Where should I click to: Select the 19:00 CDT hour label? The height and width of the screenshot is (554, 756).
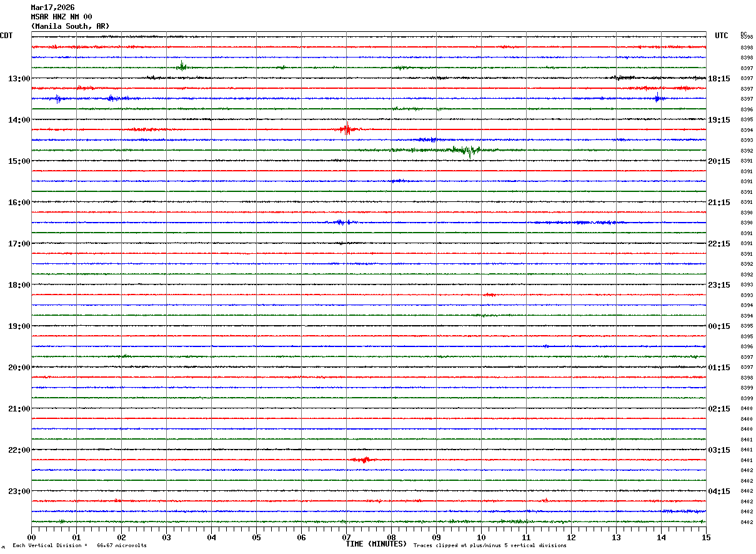pos(19,326)
